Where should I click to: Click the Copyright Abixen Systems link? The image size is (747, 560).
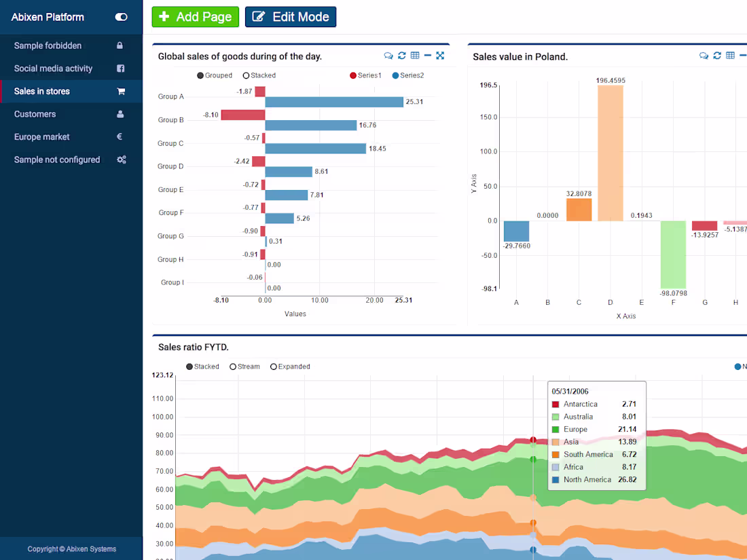[x=71, y=548]
